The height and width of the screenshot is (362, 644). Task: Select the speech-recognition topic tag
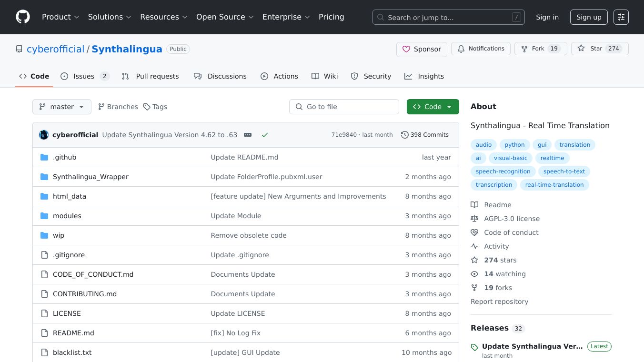(503, 171)
